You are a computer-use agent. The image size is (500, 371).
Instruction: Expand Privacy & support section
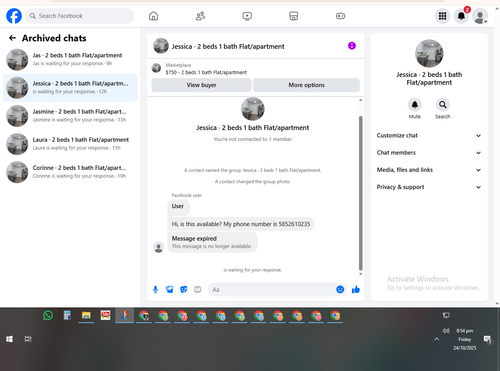click(x=429, y=187)
